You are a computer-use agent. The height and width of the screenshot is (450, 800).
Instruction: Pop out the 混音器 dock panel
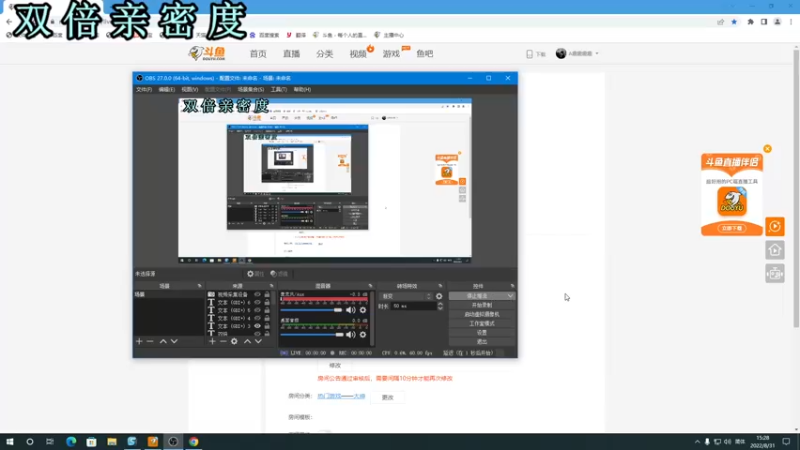click(x=370, y=286)
